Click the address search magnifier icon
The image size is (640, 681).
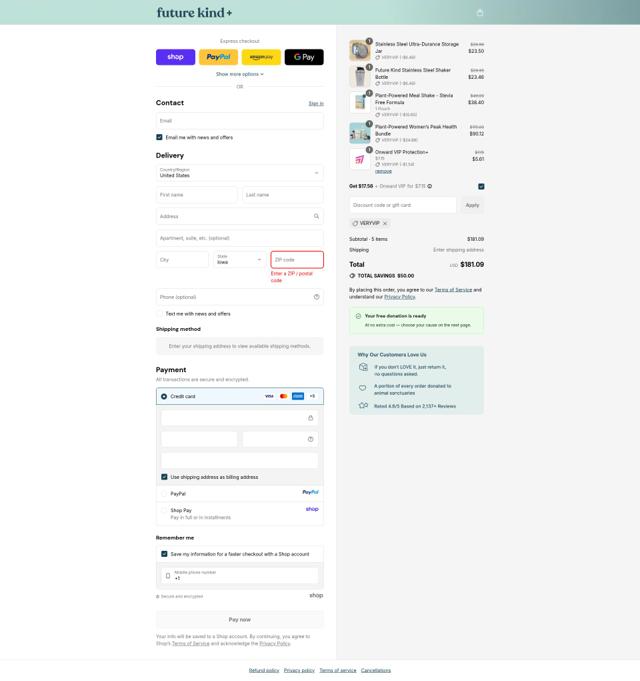[317, 216]
